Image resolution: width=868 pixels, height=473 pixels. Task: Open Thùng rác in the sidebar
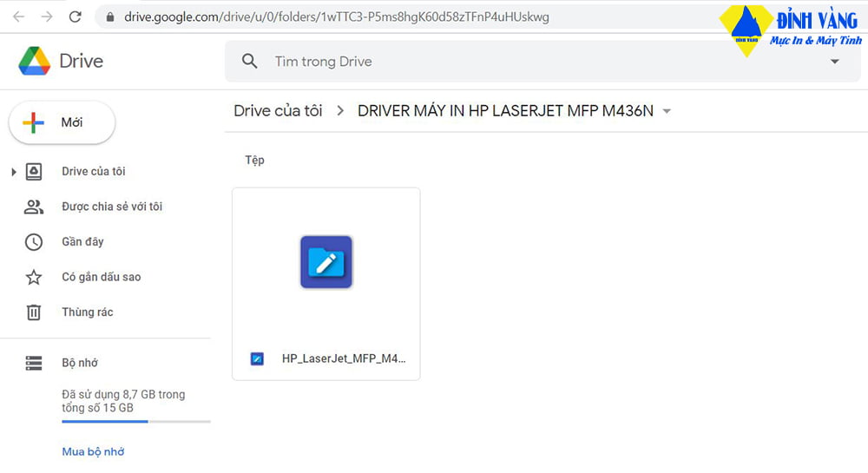click(88, 312)
